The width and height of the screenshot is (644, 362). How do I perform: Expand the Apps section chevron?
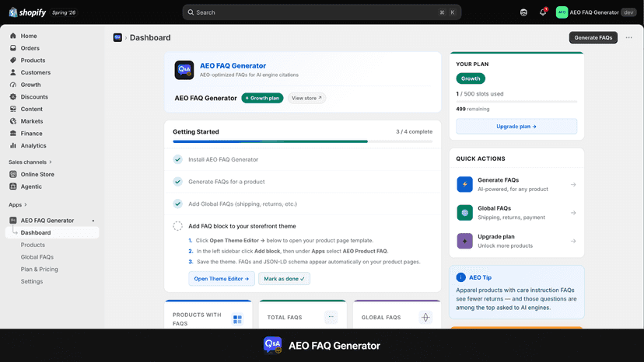click(26, 205)
